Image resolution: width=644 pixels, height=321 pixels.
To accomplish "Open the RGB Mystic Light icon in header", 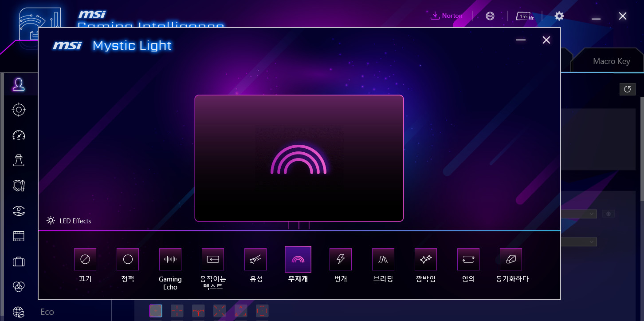I will click(x=490, y=16).
